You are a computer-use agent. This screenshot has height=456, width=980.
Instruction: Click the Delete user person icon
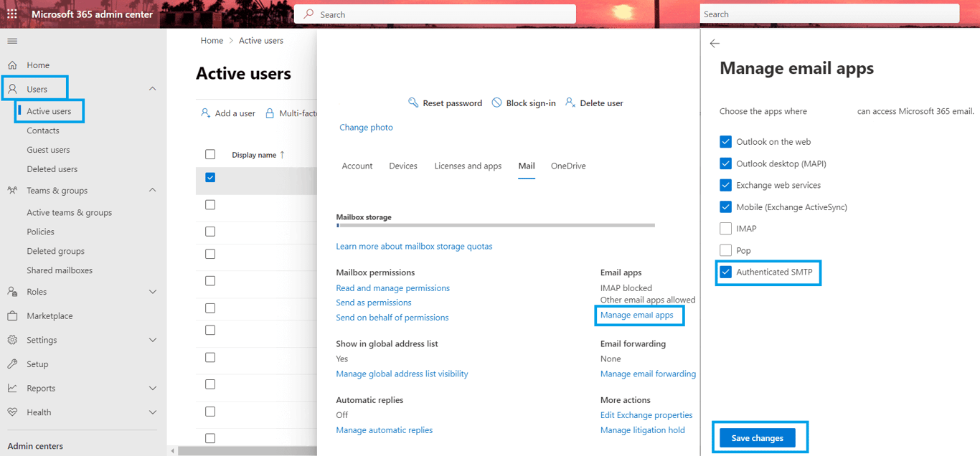pos(570,103)
